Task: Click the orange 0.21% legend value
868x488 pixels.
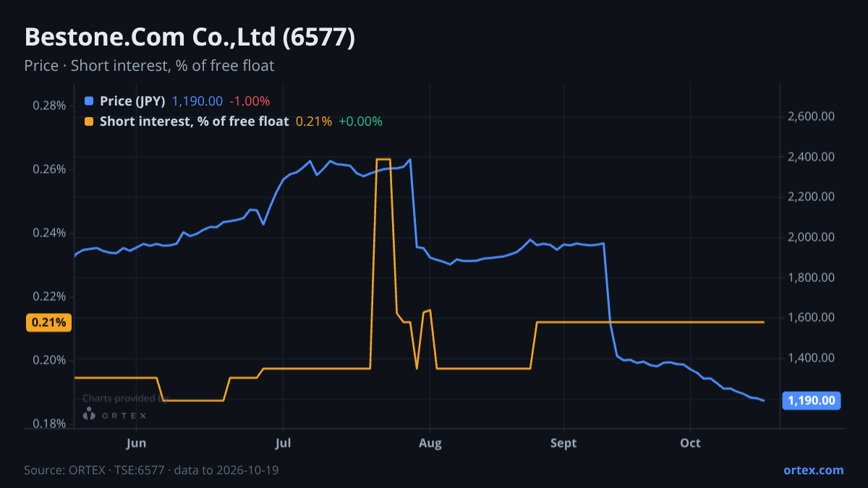Action: tap(314, 121)
